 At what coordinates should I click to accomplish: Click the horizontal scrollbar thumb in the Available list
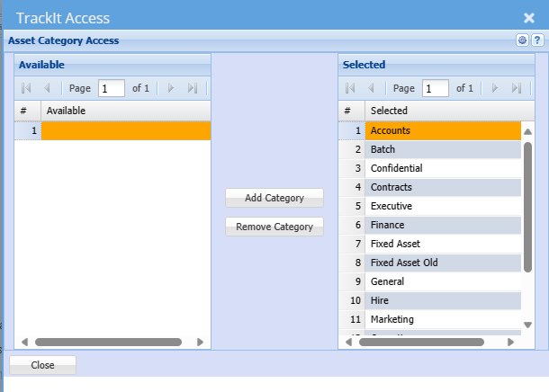pos(108,342)
